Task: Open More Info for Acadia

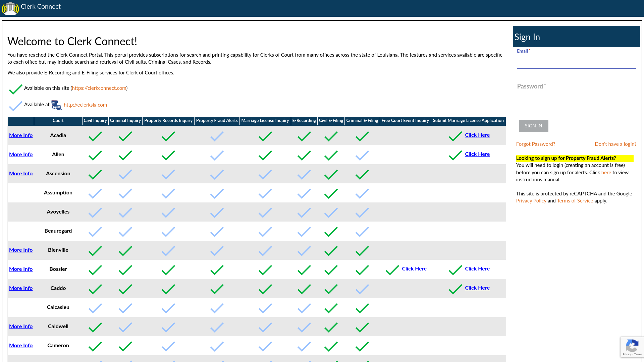Action: (x=21, y=135)
